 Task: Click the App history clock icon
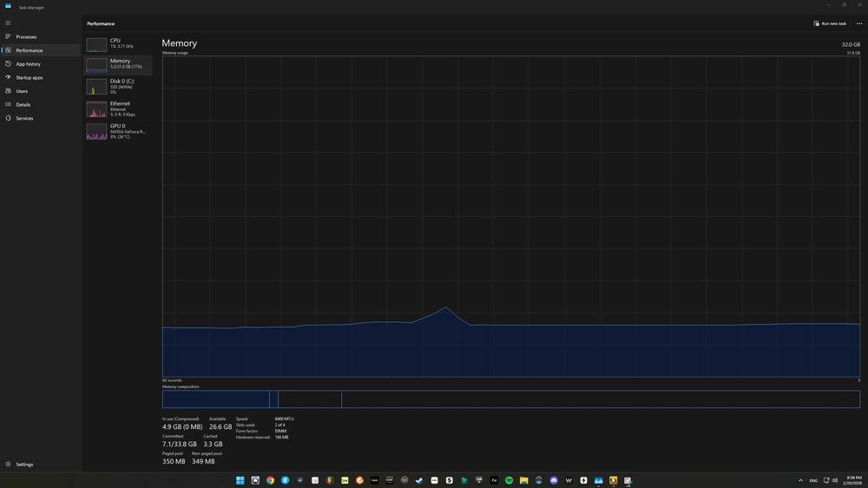pyautogui.click(x=8, y=63)
